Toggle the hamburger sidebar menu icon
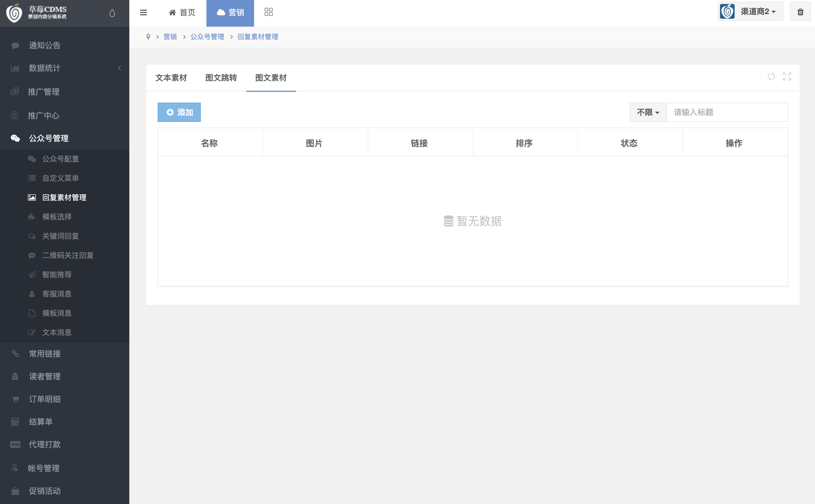 [143, 13]
